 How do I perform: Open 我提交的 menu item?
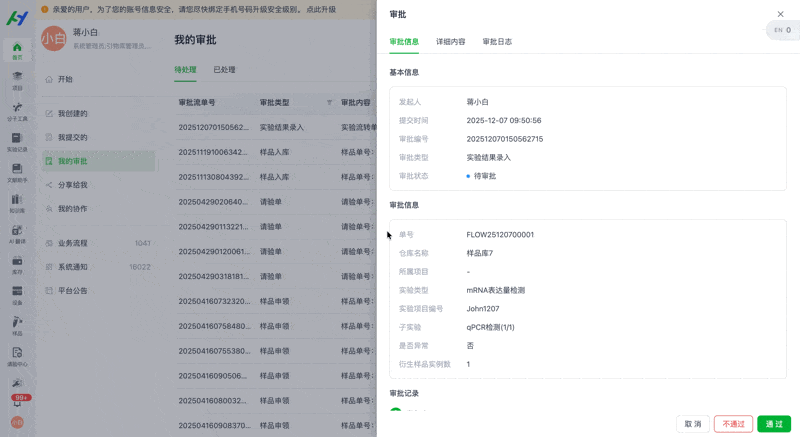coord(99,137)
